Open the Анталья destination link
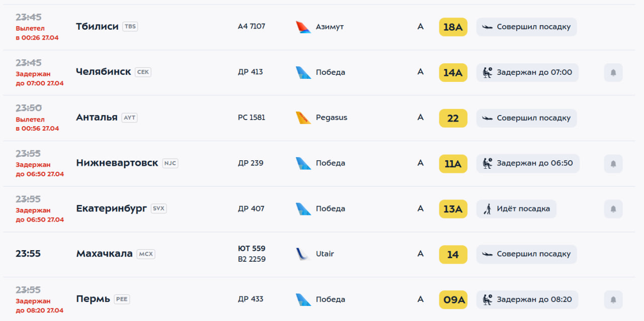The width and height of the screenshot is (644, 321). (x=97, y=118)
